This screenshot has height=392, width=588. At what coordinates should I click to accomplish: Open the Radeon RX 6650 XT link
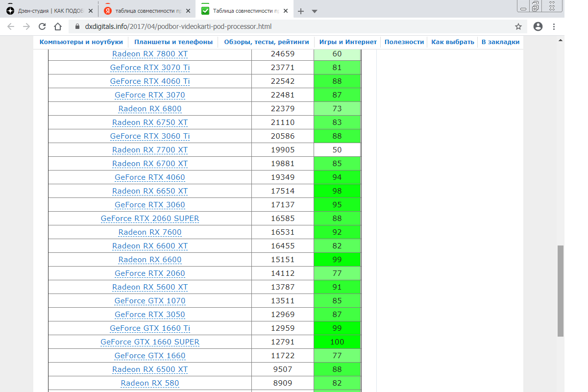pyautogui.click(x=150, y=191)
